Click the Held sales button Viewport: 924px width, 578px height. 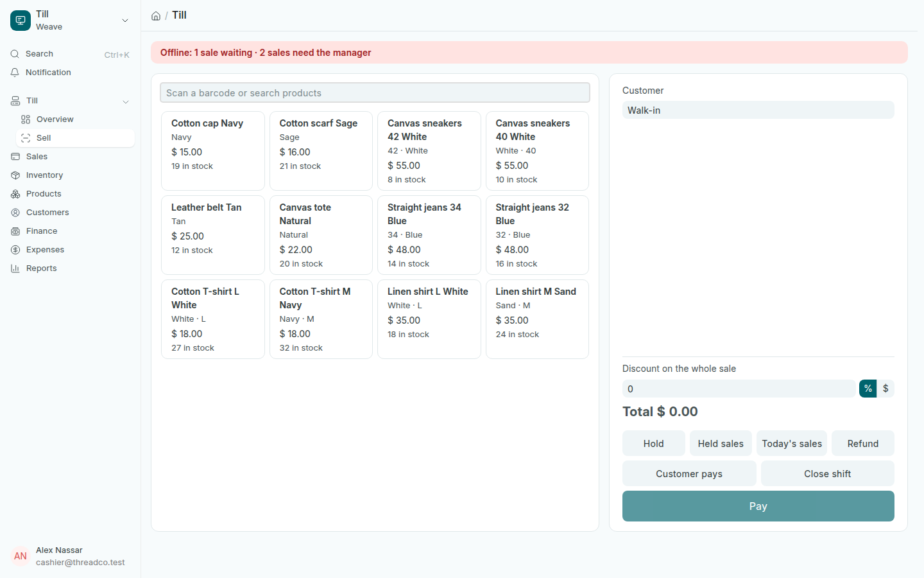(721, 444)
